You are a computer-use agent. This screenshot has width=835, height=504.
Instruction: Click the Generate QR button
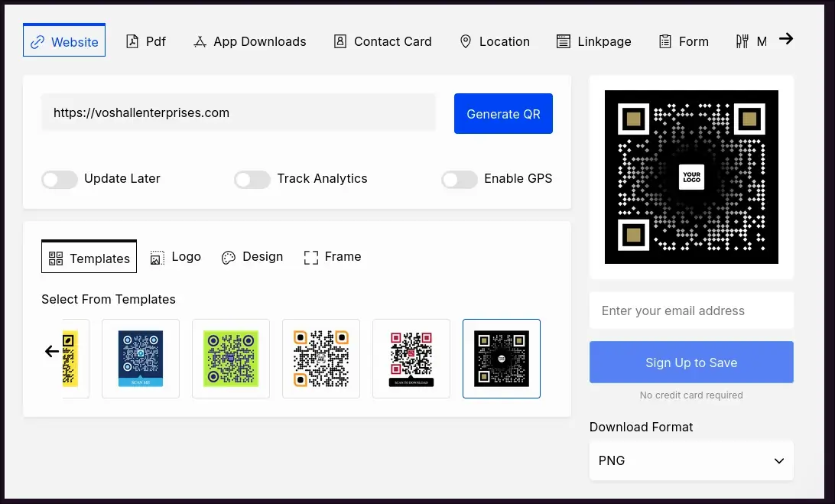point(503,114)
